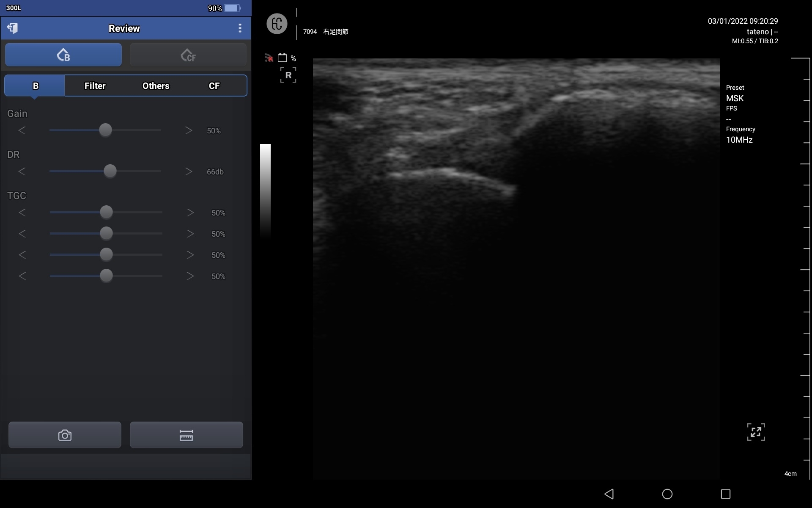Increase first TGC row value

(x=190, y=213)
